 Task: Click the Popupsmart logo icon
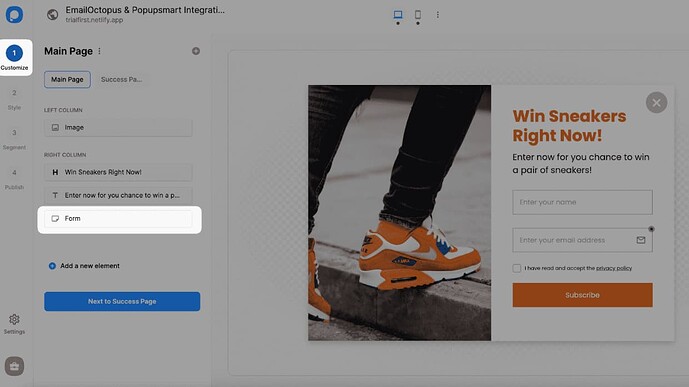click(14, 14)
